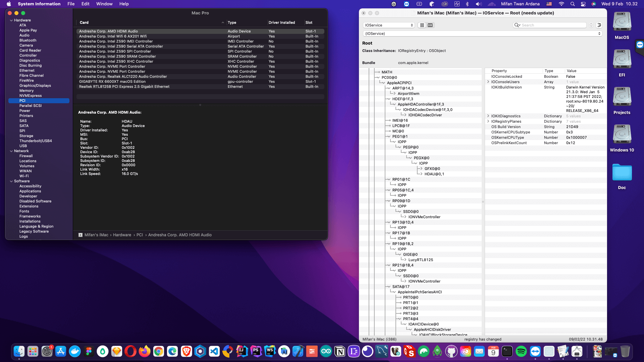Viewport: 644px width, 362px height.
Task: Open Spotlight search in menu bar
Action: click(x=573, y=4)
